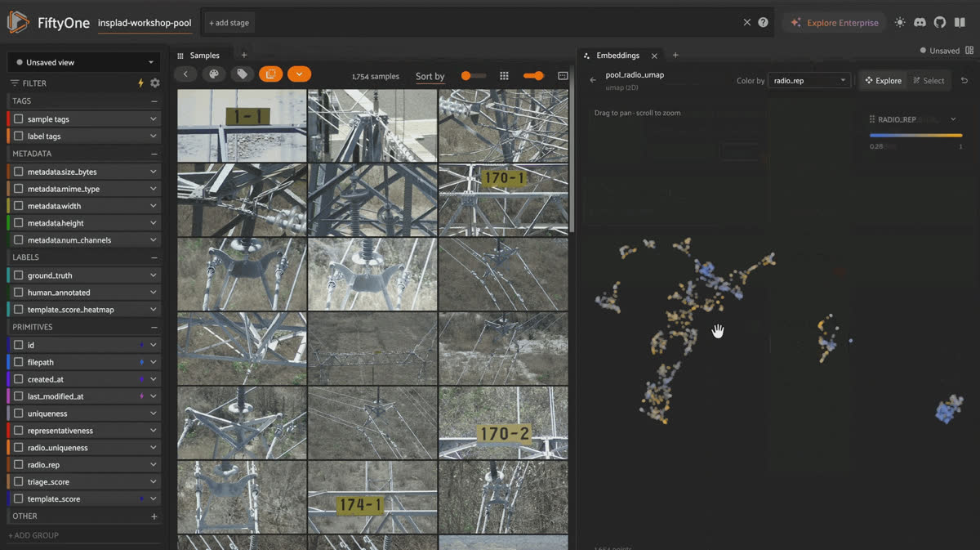
Task: Collapse the RADIO_REP legend chevron
Action: point(953,119)
